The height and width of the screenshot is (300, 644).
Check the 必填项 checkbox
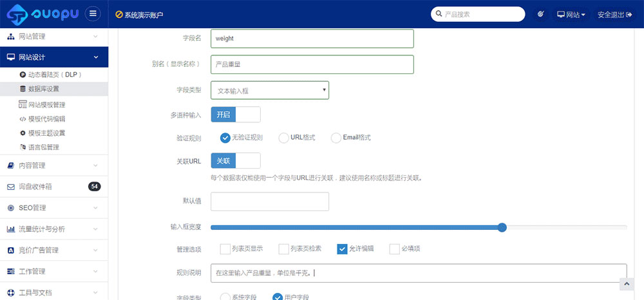tap(395, 248)
